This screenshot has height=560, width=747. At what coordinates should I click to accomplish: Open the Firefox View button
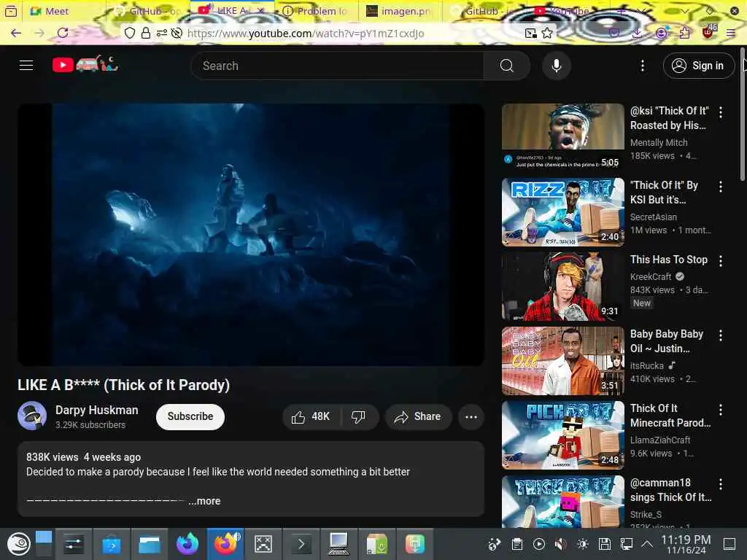(10, 11)
